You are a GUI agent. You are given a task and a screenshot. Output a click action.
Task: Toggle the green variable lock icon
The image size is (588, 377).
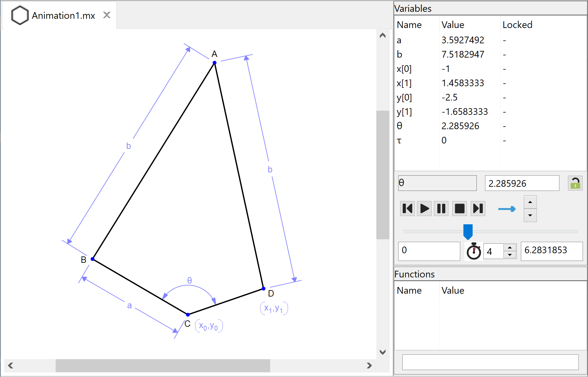[x=575, y=183]
